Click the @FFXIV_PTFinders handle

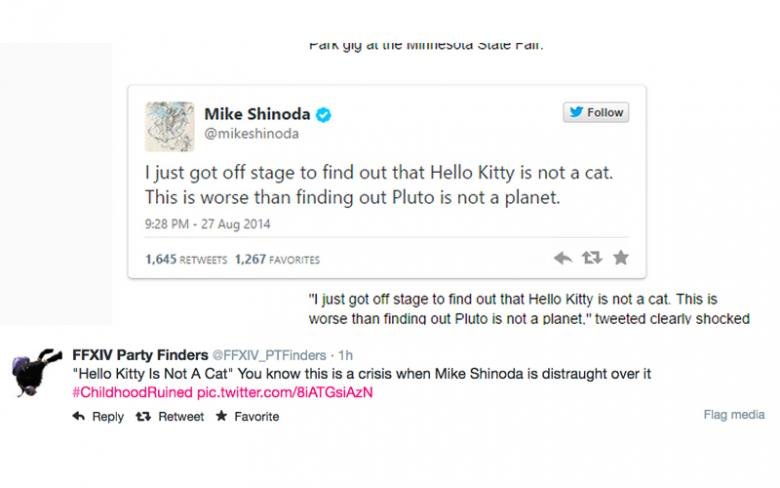269,355
